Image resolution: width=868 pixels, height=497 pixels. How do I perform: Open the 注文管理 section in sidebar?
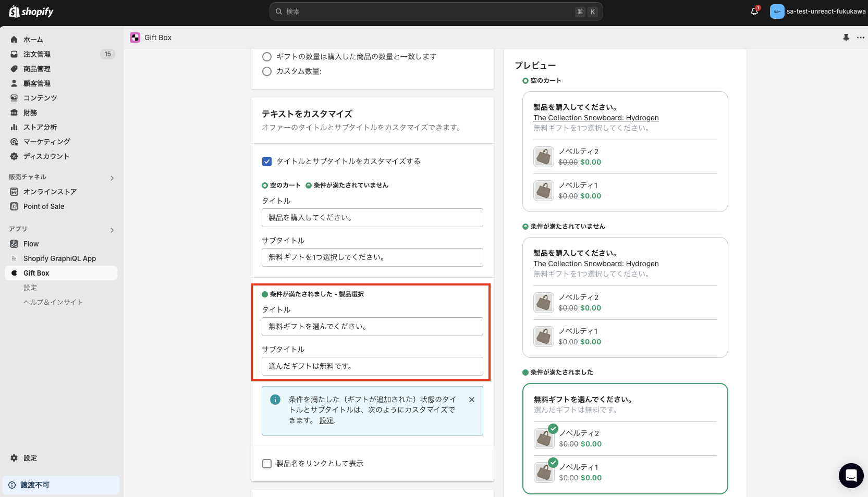37,54
